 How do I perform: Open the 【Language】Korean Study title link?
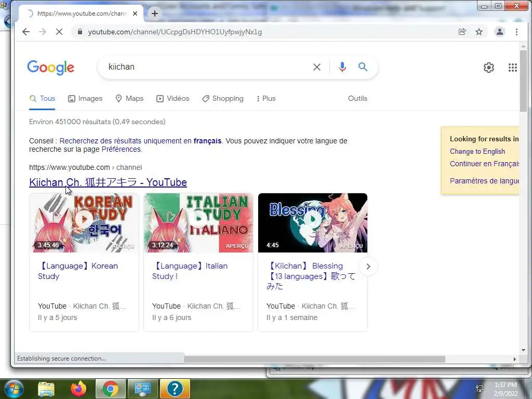pos(78,271)
